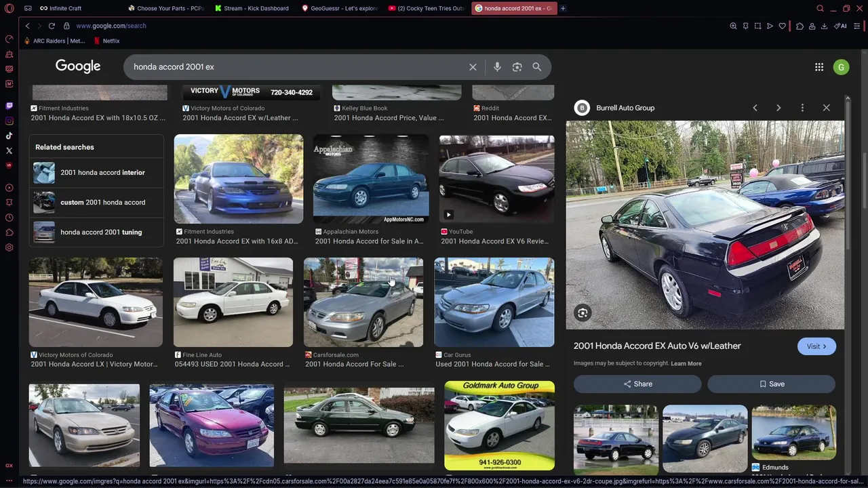Image resolution: width=868 pixels, height=488 pixels.
Task: Click Visit button for Burrell Auto Group
Action: click(x=816, y=346)
